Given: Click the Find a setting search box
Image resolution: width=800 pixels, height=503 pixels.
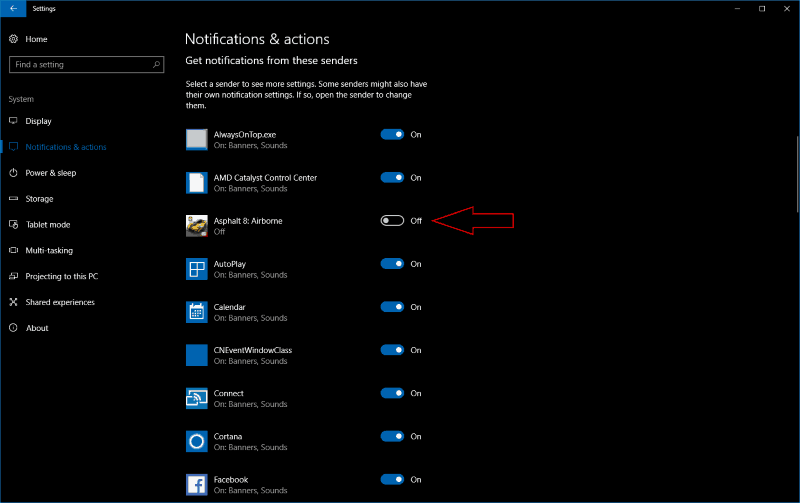Looking at the screenshot, I should [86, 64].
